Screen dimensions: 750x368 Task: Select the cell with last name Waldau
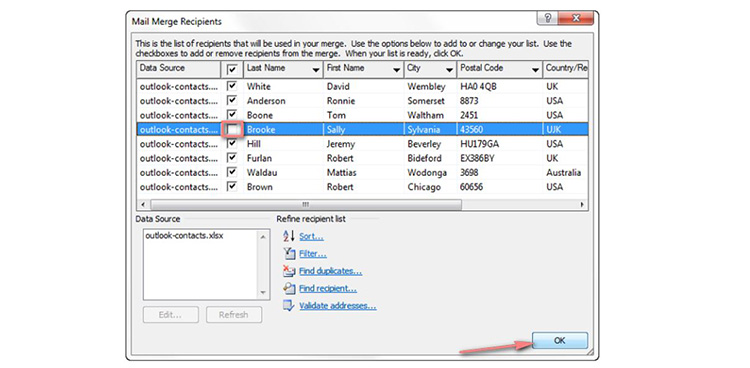(x=284, y=173)
